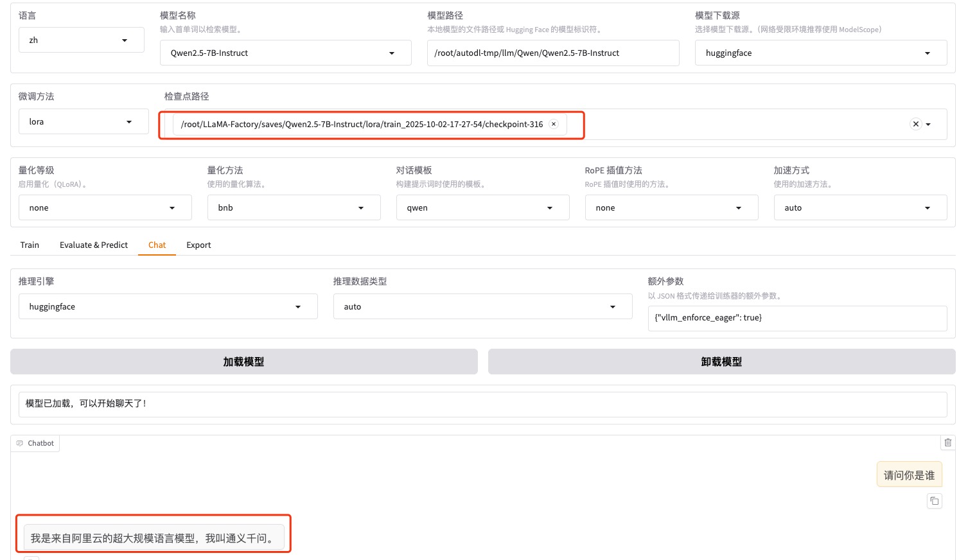Screen dimensions: 959x560
Task: Click the 卸载模型 unload model button
Action: tap(721, 362)
